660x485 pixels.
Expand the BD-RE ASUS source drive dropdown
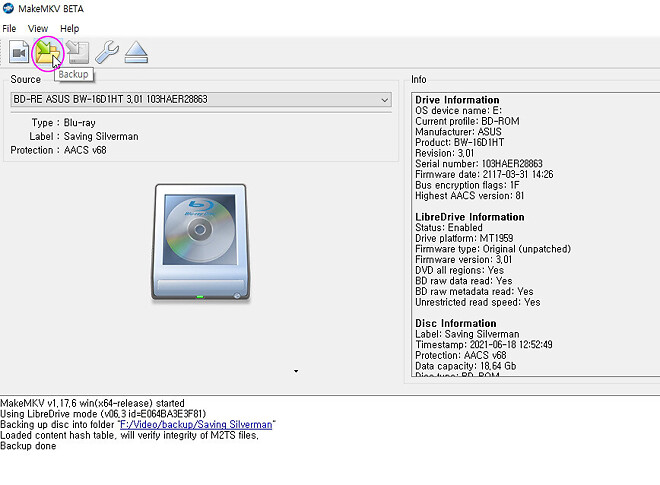point(201,99)
